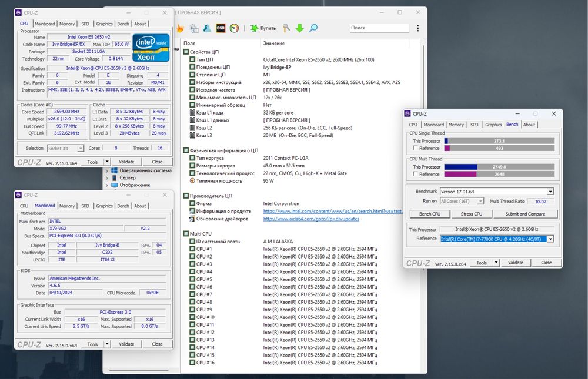Open Graphics tab in Mainboard CPU-Z window
This screenshot has width=588, height=379.
104,206
